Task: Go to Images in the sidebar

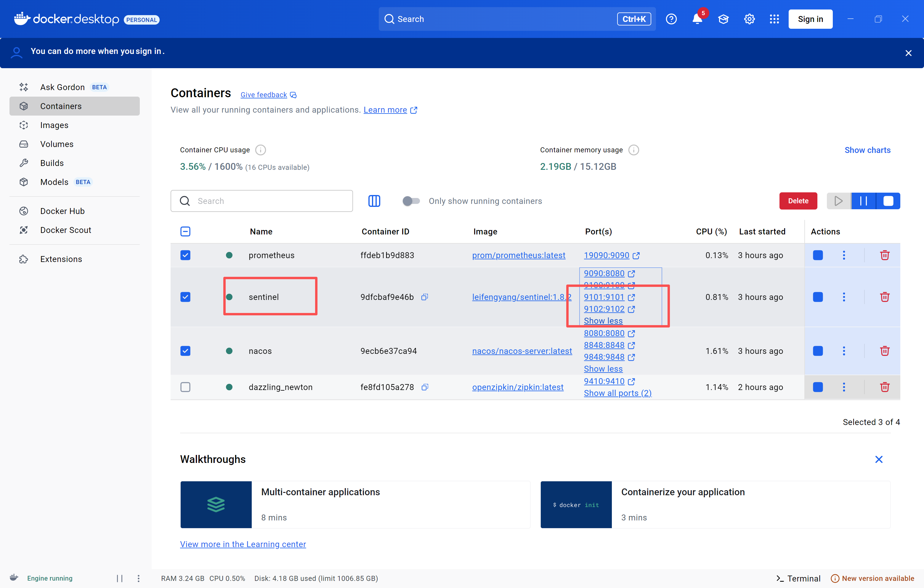Action: pyautogui.click(x=74, y=125)
